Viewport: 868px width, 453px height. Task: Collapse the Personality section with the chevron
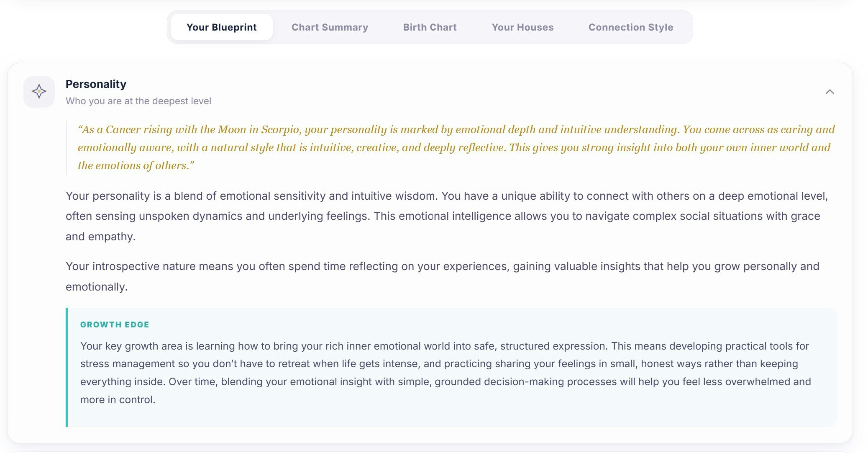830,92
